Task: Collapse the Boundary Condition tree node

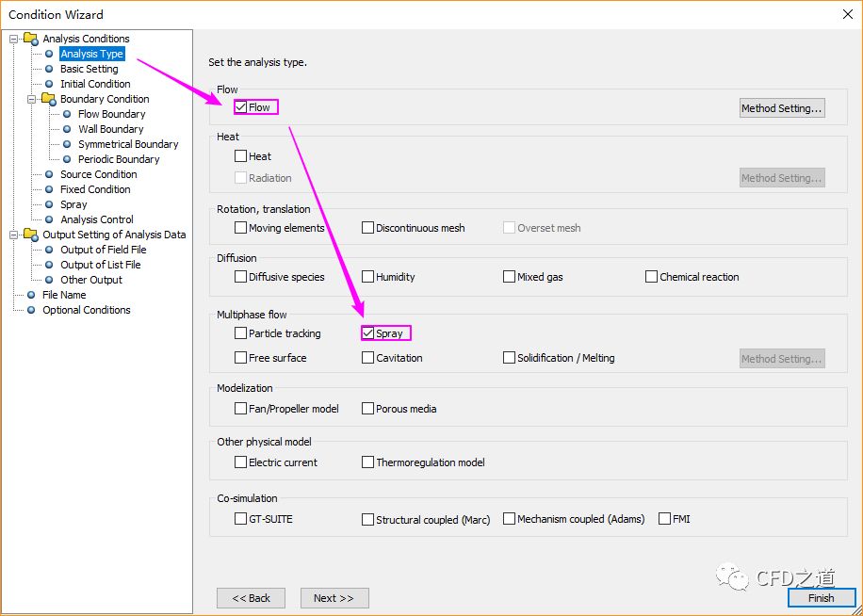Action: point(31,99)
